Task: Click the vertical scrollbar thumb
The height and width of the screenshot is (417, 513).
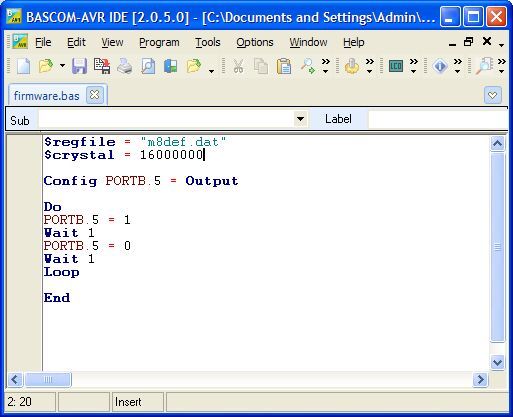Action: (x=497, y=247)
